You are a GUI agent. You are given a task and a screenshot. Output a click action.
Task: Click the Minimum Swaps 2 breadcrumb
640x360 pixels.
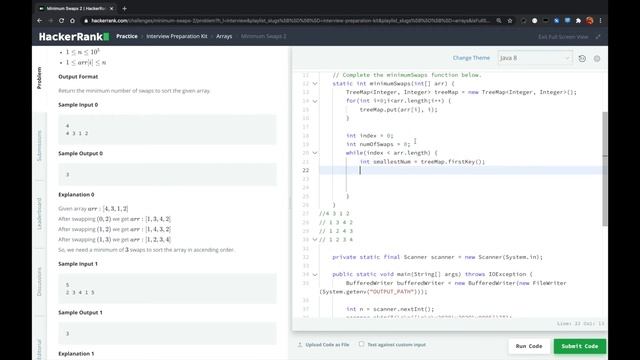tap(263, 36)
